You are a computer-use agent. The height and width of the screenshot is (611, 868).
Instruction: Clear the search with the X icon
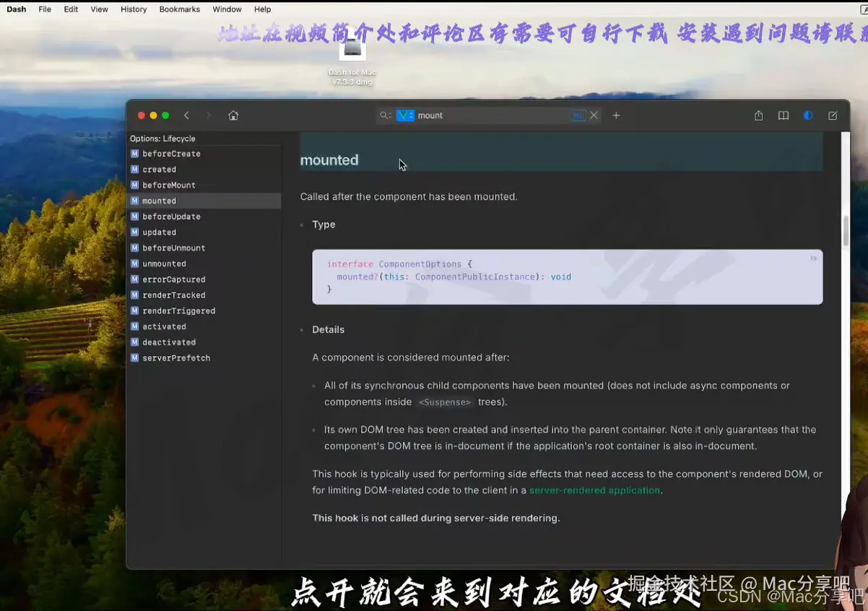point(594,115)
